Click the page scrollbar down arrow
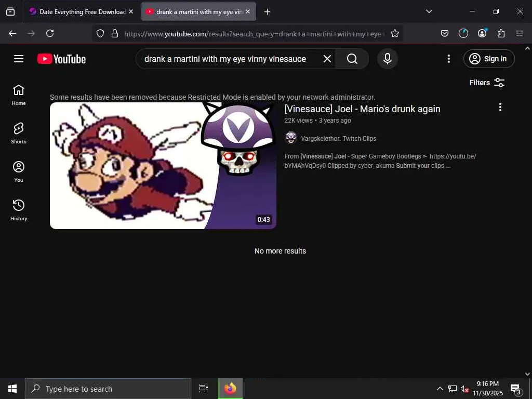The width and height of the screenshot is (532, 399). coord(527,374)
